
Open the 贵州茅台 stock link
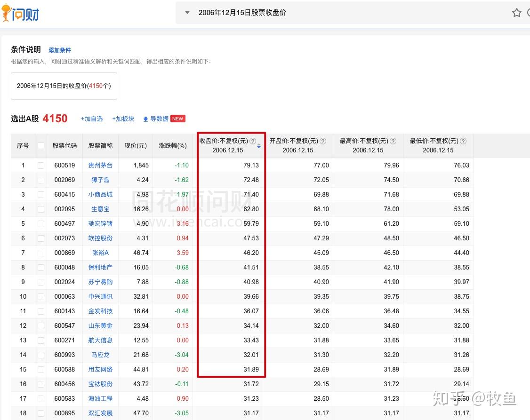pos(100,166)
